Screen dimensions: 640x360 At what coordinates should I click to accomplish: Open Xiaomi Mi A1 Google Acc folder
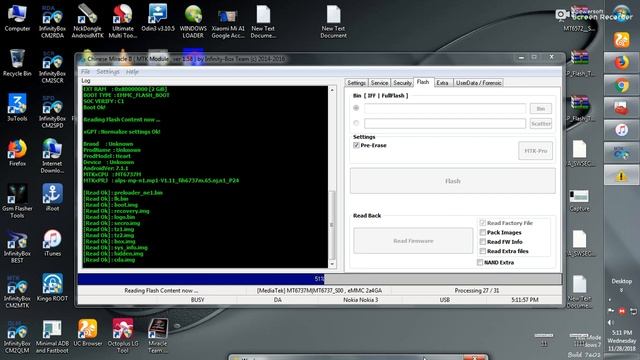(228, 22)
